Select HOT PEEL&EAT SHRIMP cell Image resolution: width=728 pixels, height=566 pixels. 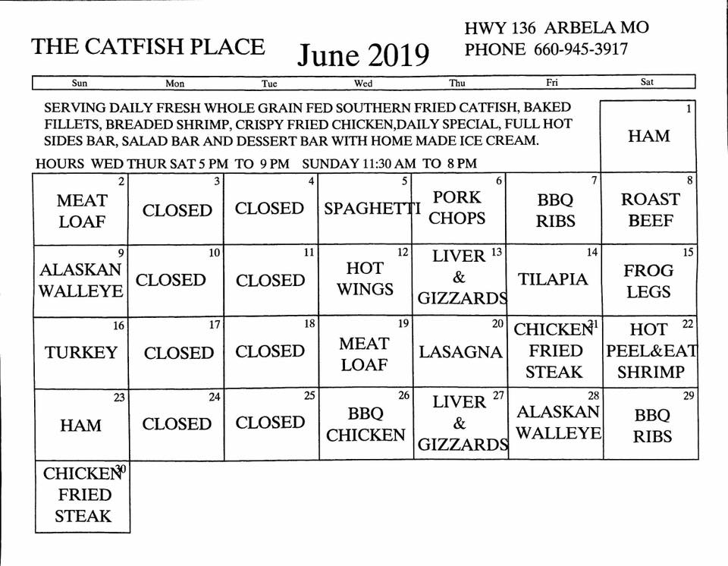(650, 351)
